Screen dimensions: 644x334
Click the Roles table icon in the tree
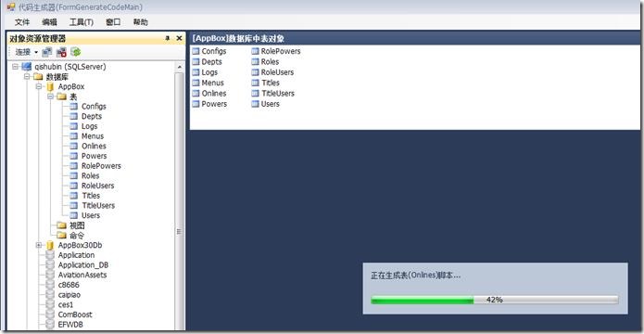(x=73, y=175)
